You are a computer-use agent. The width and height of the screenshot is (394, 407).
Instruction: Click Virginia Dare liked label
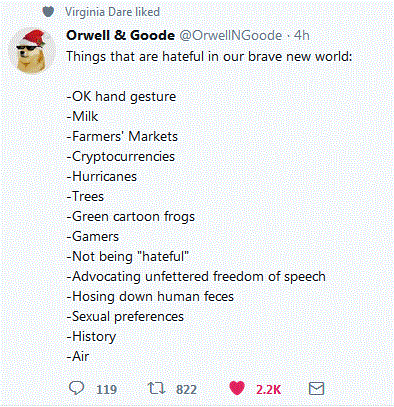pyautogui.click(x=112, y=12)
